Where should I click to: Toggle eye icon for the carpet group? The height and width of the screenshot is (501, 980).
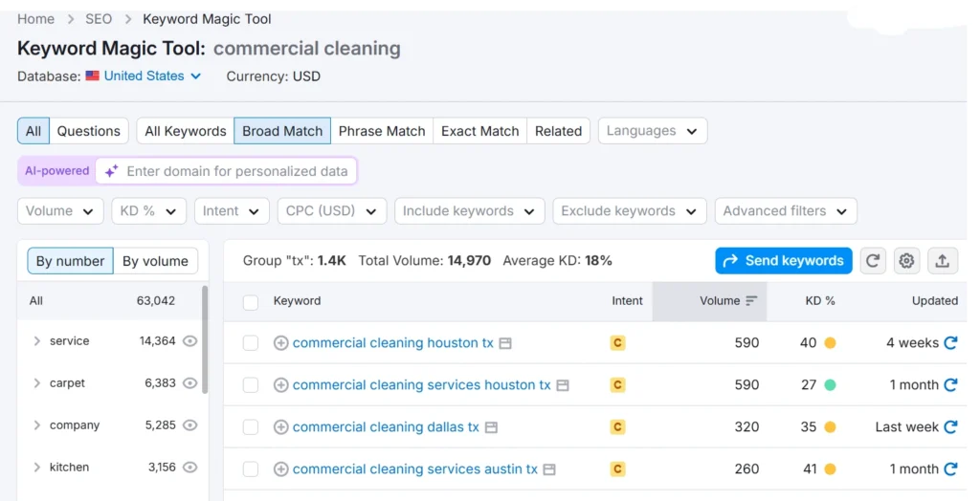190,383
